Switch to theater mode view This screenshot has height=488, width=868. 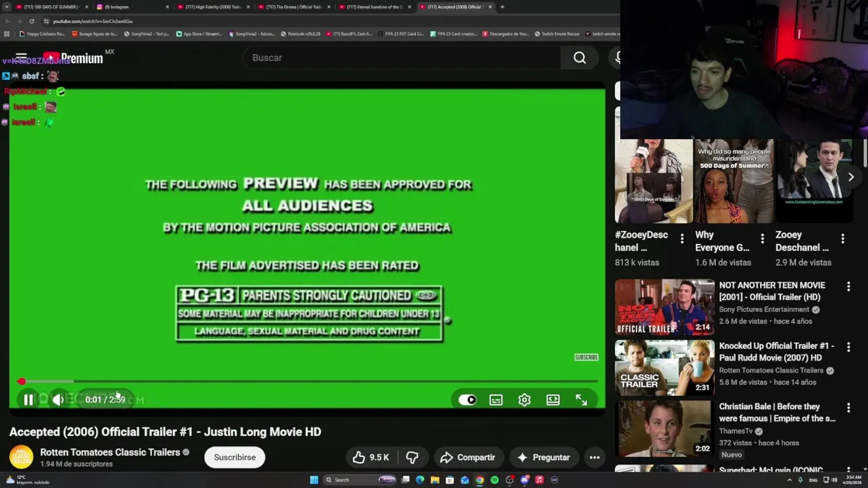553,400
